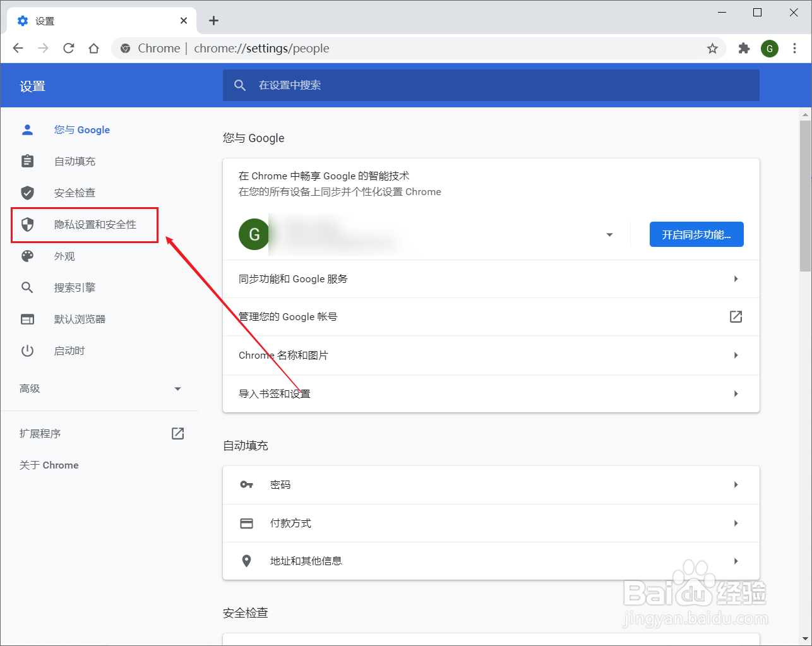812x646 pixels.
Task: Select the 隐私设置和安全性 shield icon
Action: pyautogui.click(x=28, y=224)
